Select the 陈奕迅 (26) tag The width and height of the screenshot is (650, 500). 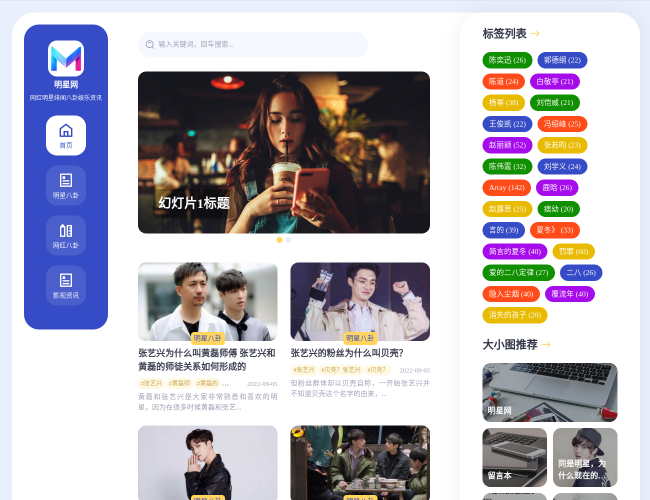click(507, 60)
